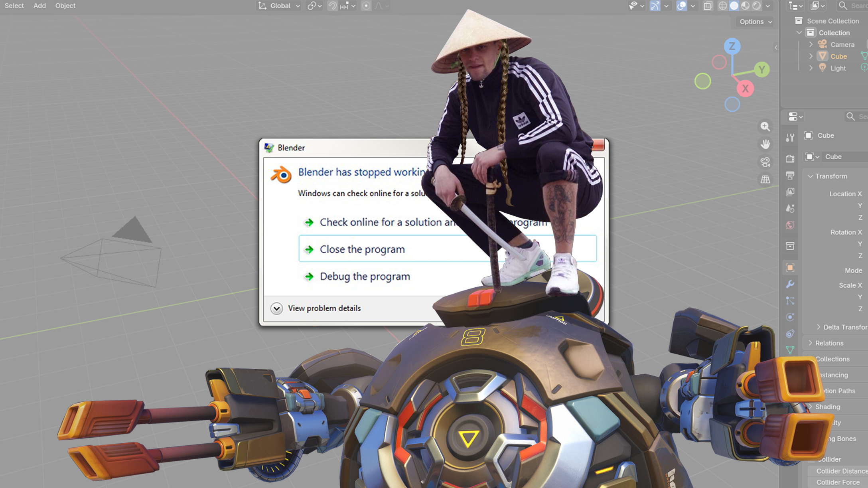This screenshot has width=868, height=488.
Task: Switch to orthographic grid view icon
Action: tap(765, 180)
